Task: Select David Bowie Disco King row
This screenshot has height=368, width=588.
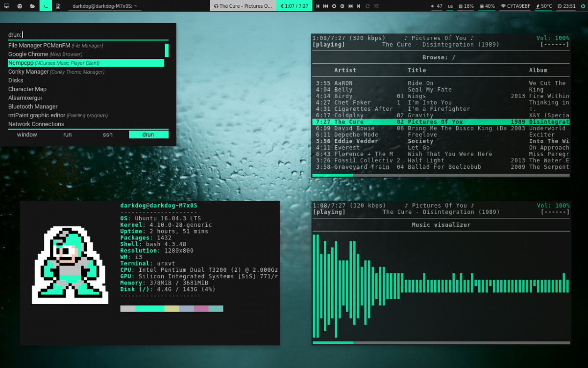Action: pyautogui.click(x=441, y=128)
